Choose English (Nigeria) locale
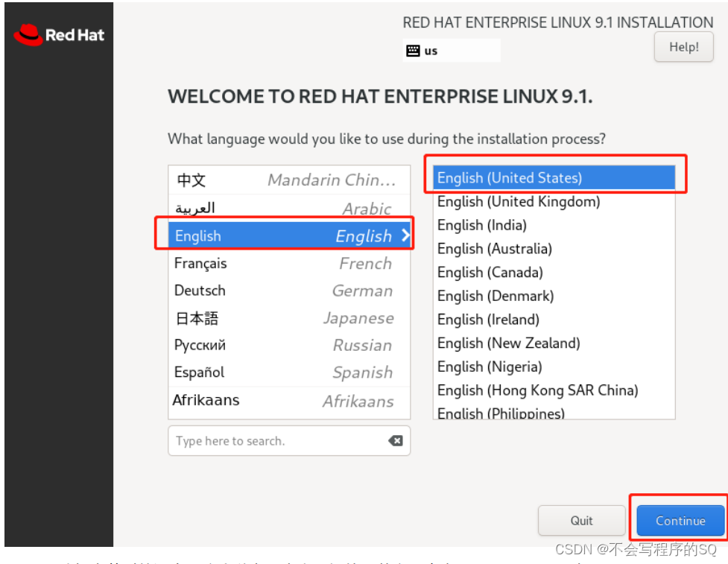The width and height of the screenshot is (728, 564). [x=554, y=367]
